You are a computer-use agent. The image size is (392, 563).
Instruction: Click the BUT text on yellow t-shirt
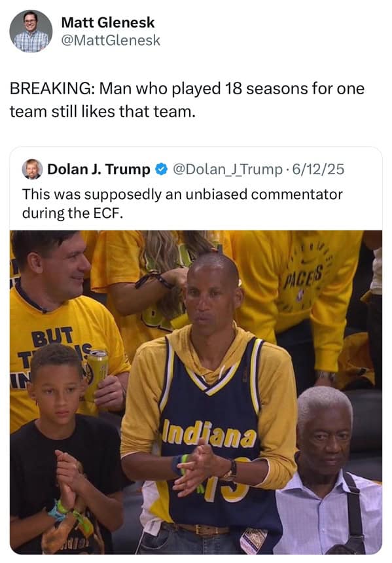(52, 336)
